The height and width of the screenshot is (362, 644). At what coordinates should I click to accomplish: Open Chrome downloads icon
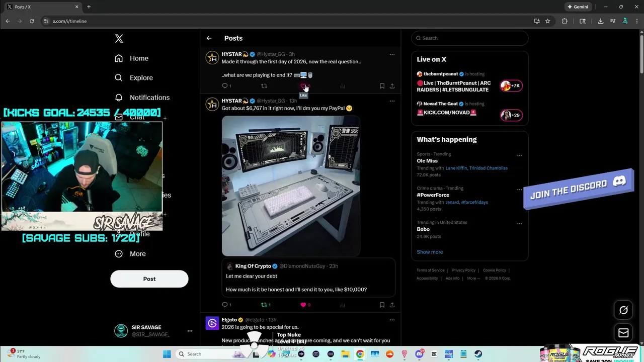600,21
